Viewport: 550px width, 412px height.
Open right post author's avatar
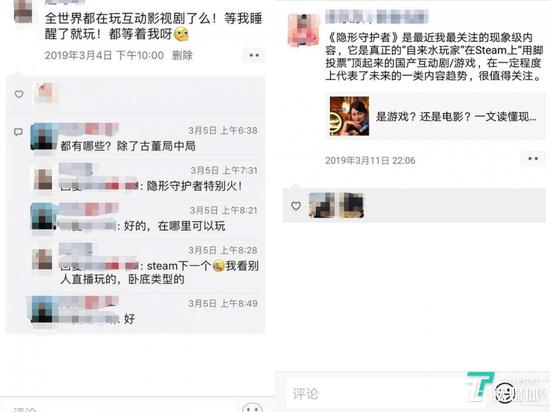click(x=304, y=29)
